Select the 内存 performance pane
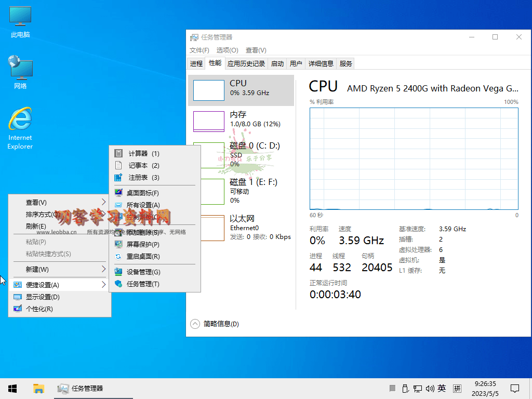532x399 pixels. tap(241, 119)
